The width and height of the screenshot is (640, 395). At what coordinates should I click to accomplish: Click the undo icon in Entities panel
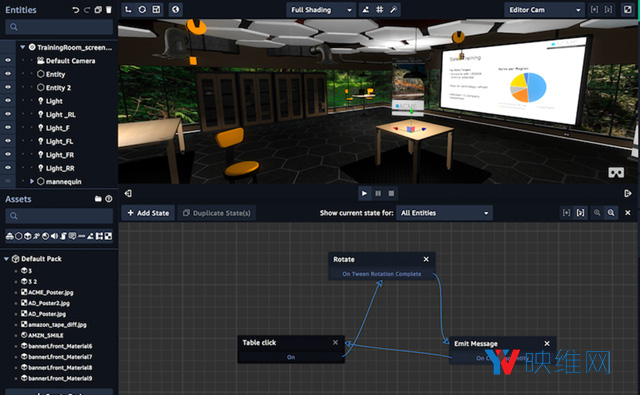click(x=76, y=10)
